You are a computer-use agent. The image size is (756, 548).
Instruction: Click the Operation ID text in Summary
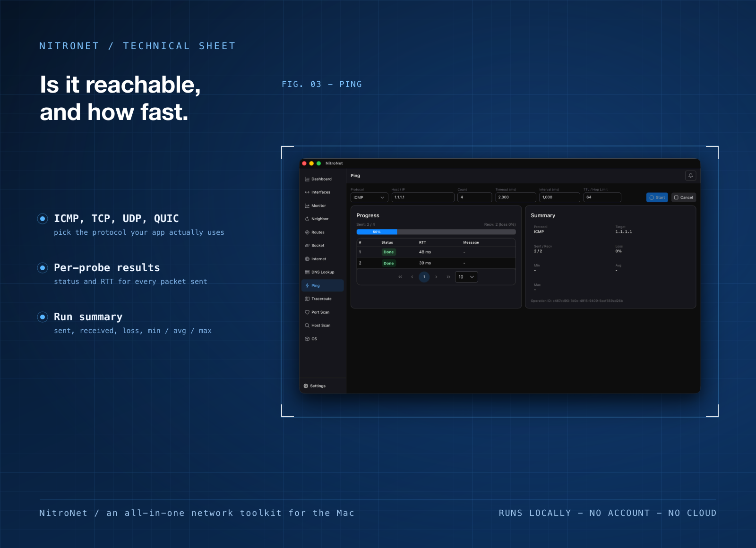click(x=576, y=301)
